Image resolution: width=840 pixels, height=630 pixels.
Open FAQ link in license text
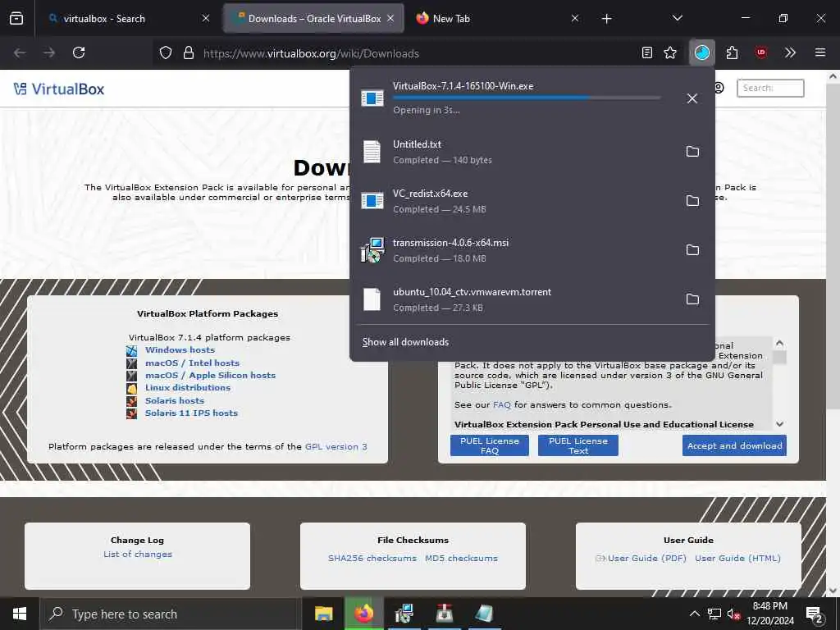[x=502, y=404]
